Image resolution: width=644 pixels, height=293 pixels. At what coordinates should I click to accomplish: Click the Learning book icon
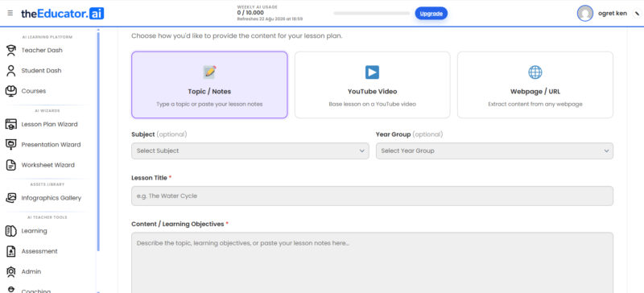click(x=10, y=231)
